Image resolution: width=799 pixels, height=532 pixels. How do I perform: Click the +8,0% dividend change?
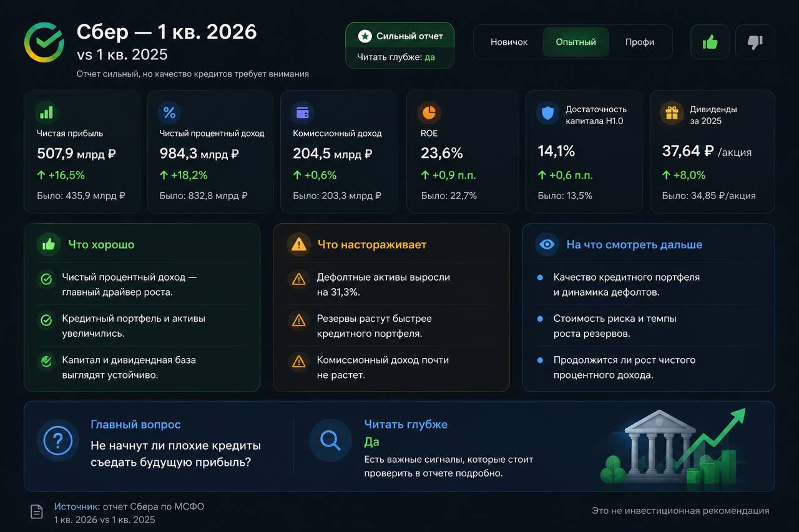[684, 175]
